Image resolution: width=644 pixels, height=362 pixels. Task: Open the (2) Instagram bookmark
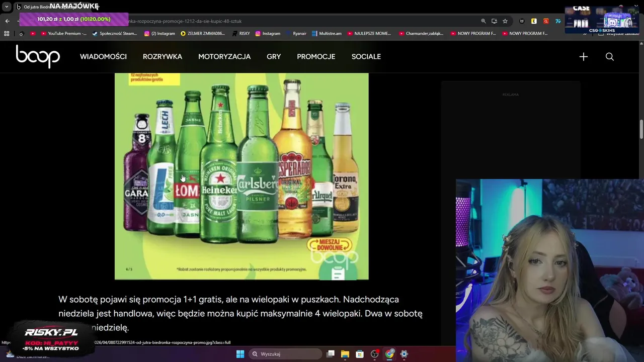coord(159,34)
